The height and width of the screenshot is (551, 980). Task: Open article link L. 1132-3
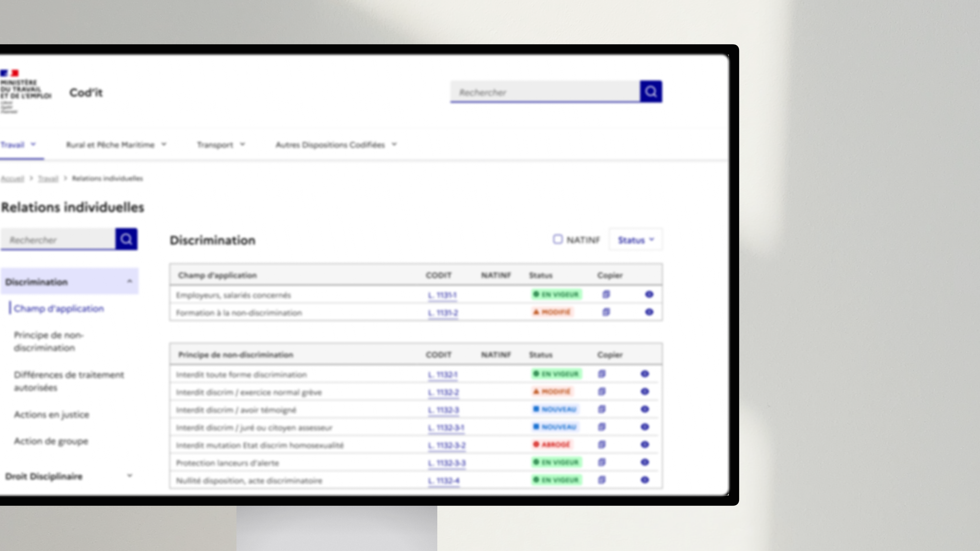[x=444, y=410]
